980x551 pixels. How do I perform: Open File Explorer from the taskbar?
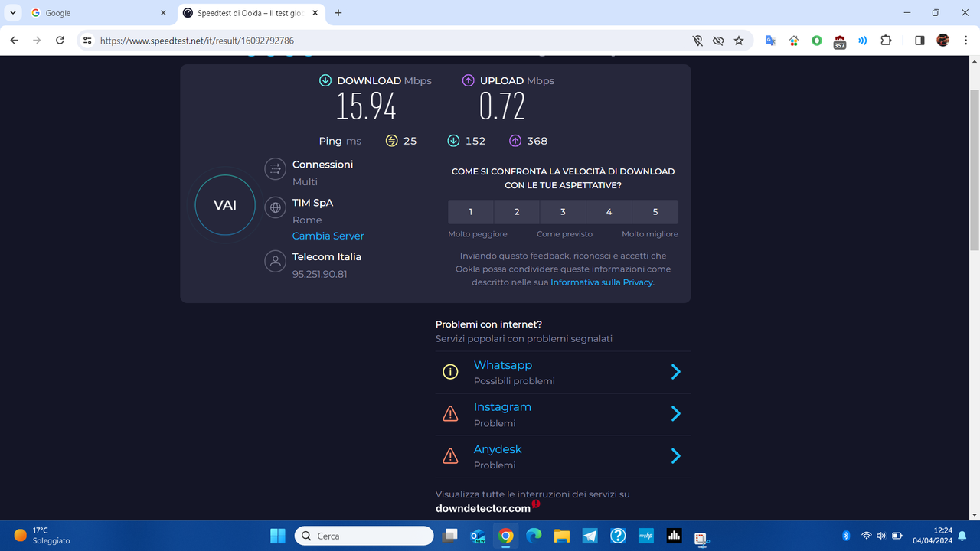pyautogui.click(x=562, y=536)
